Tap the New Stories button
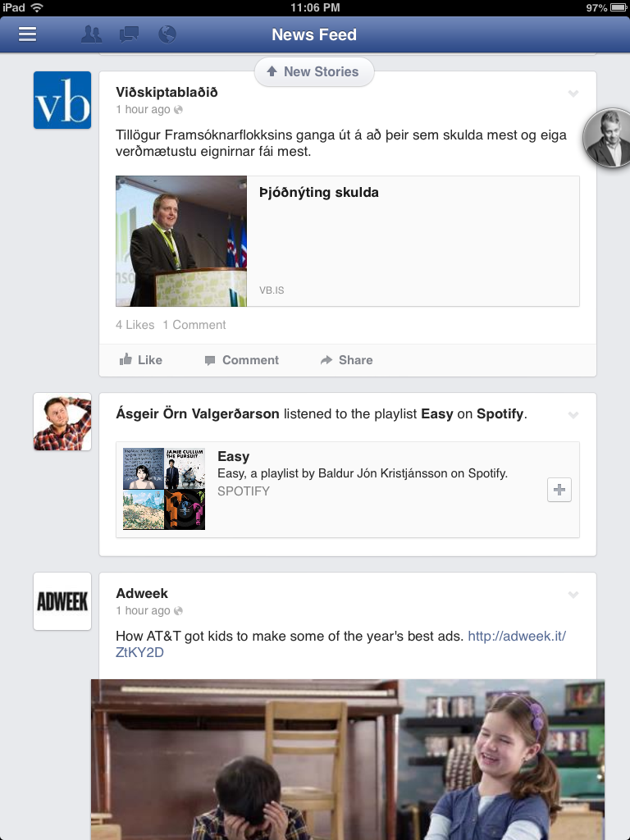Screen dimensions: 630x840 314,72
